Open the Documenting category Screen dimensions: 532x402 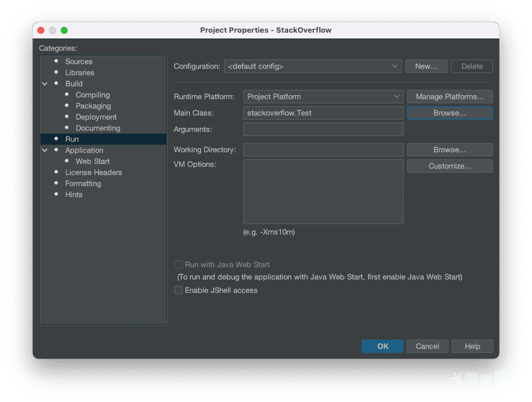tap(98, 128)
